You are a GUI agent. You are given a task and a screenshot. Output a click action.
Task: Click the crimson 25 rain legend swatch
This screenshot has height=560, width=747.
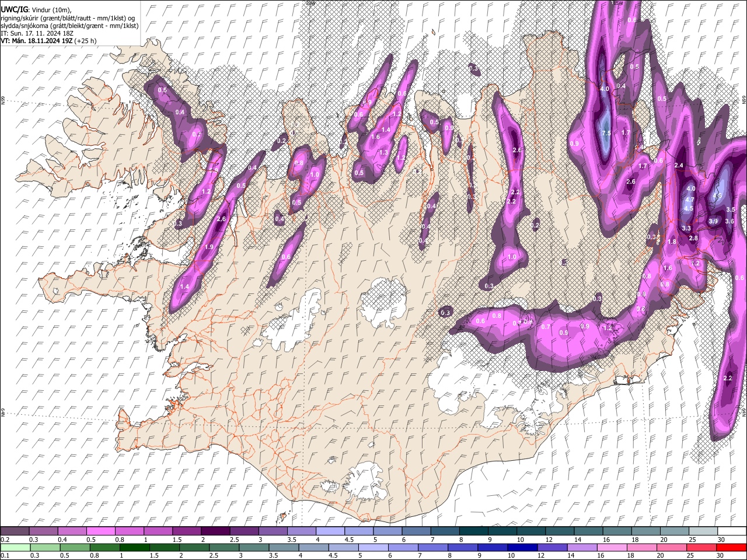[701, 548]
